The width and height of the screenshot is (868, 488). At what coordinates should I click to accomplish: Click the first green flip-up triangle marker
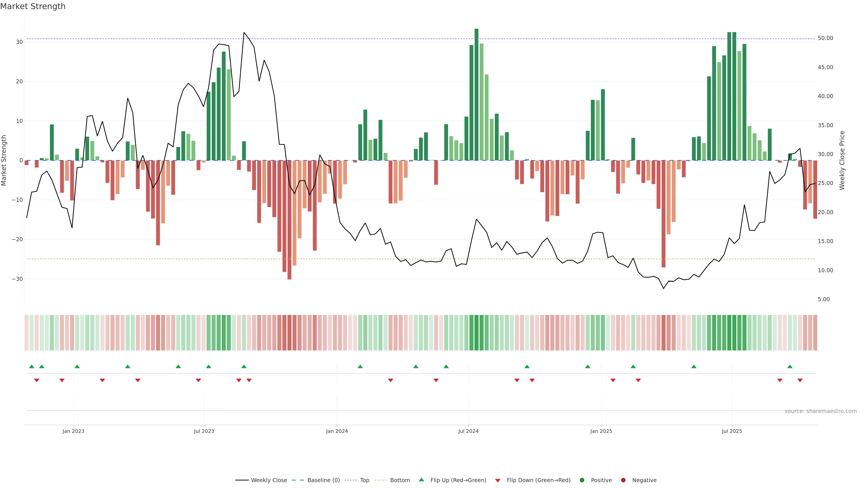(x=32, y=366)
